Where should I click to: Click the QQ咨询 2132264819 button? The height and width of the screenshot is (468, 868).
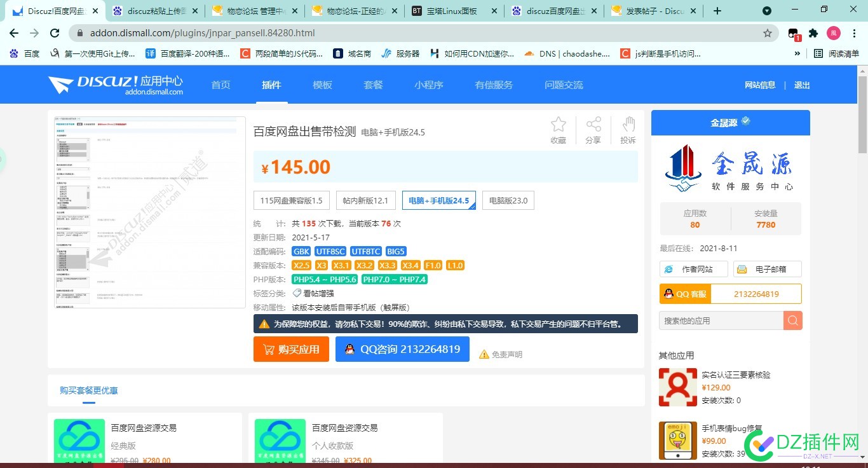click(x=402, y=349)
